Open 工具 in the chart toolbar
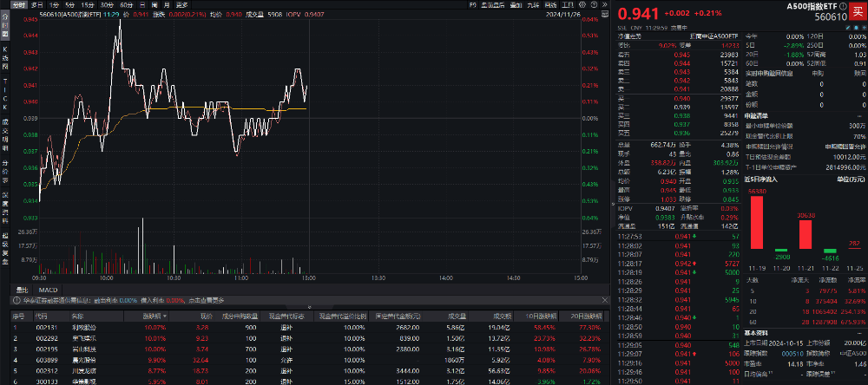The height and width of the screenshot is (385, 868). point(570,4)
